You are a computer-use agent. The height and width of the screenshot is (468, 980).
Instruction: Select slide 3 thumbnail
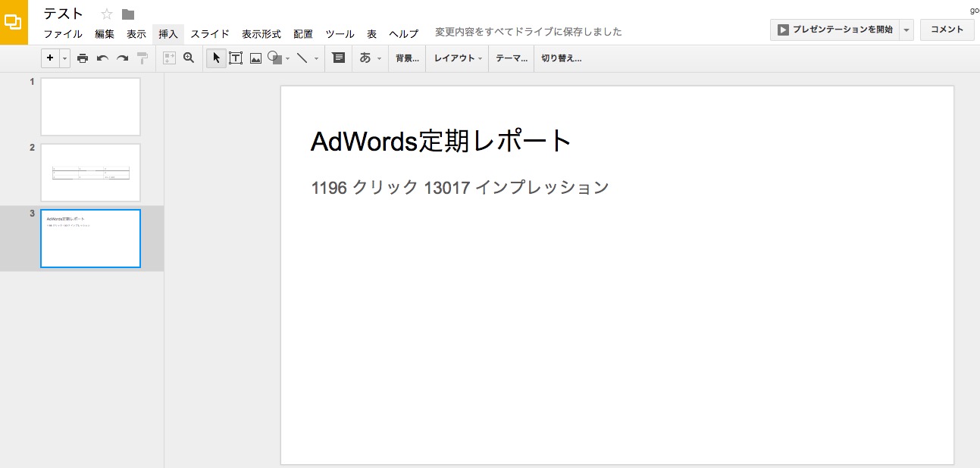point(90,239)
